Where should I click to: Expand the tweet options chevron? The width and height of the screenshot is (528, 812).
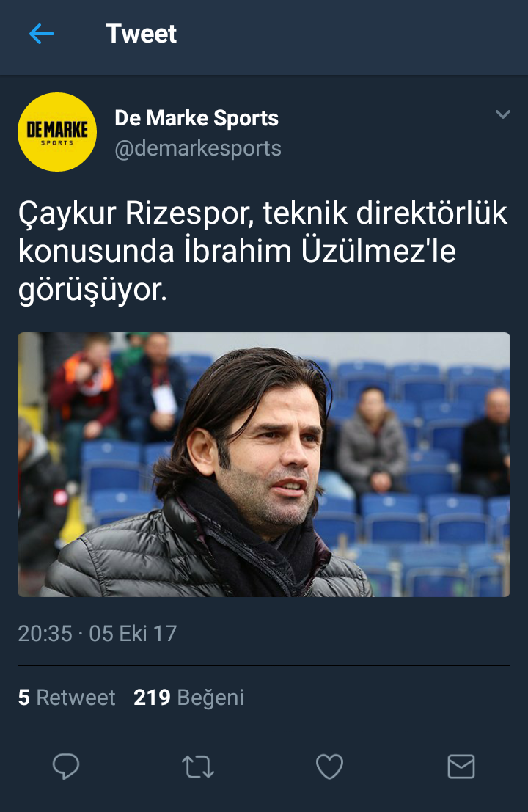click(x=502, y=114)
